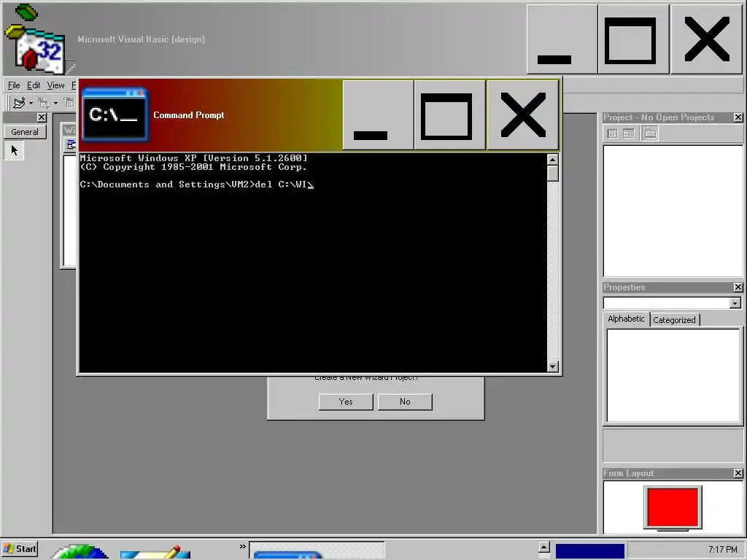This screenshot has width=747, height=560.
Task: Click Command Prompt scrollbar down arrow
Action: pos(553,366)
